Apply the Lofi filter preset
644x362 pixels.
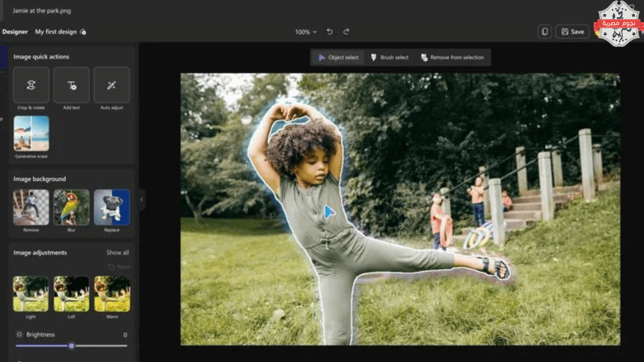[x=71, y=294]
